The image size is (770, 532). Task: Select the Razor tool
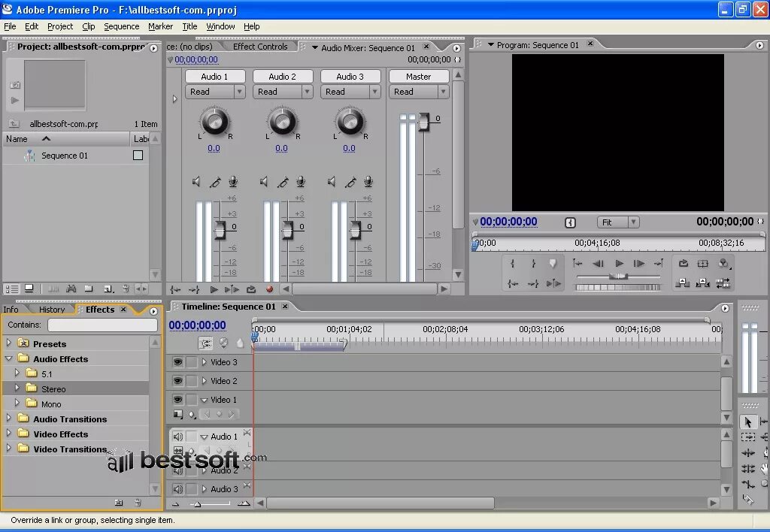tap(748, 500)
